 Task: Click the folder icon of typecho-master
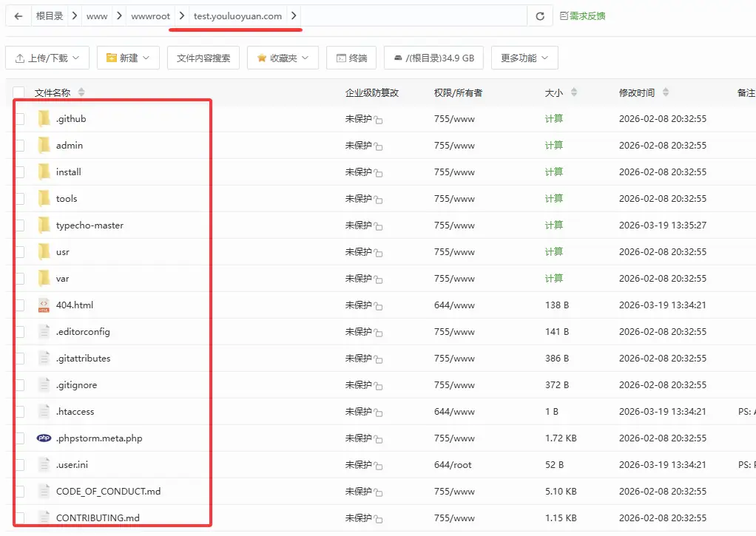(44, 225)
